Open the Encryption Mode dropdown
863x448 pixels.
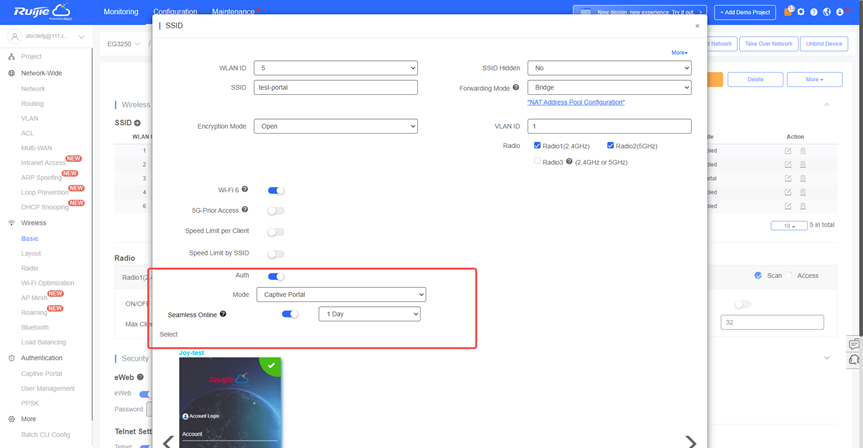[335, 127]
